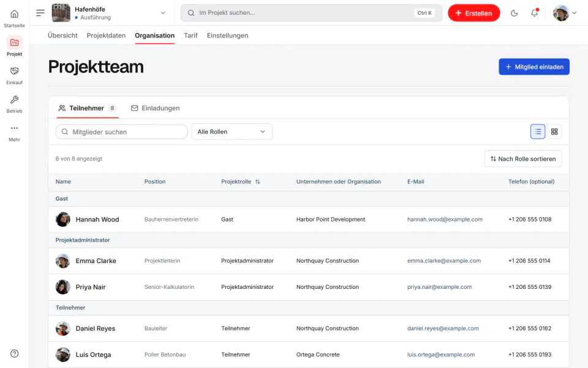Focus the project search field
Viewport: 588px width, 368px height.
[x=311, y=13]
